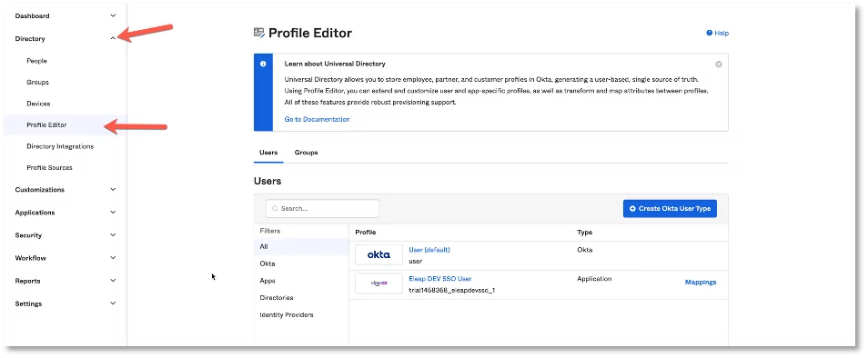Expand the Settings chevron
This screenshot has height=358, width=868.
[113, 303]
